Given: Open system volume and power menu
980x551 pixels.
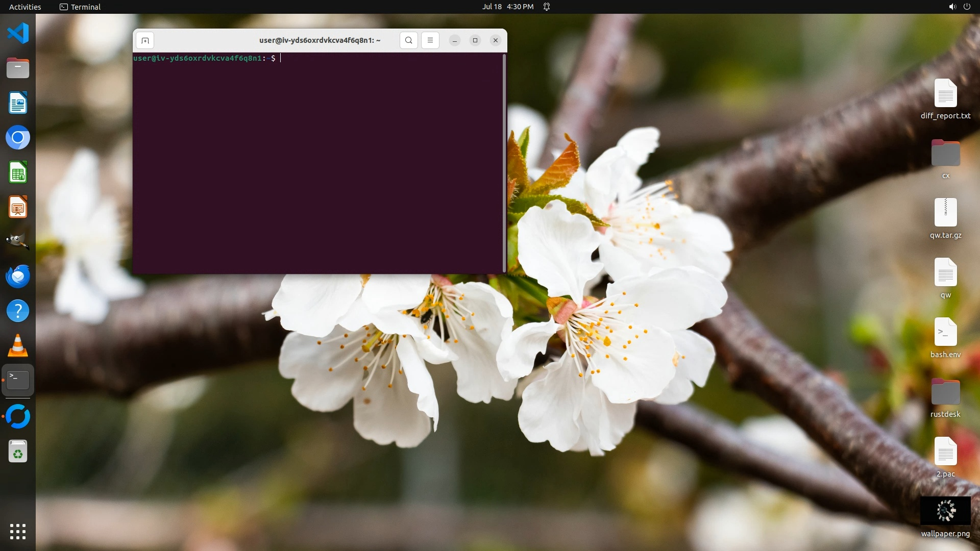Looking at the screenshot, I should tap(959, 7).
